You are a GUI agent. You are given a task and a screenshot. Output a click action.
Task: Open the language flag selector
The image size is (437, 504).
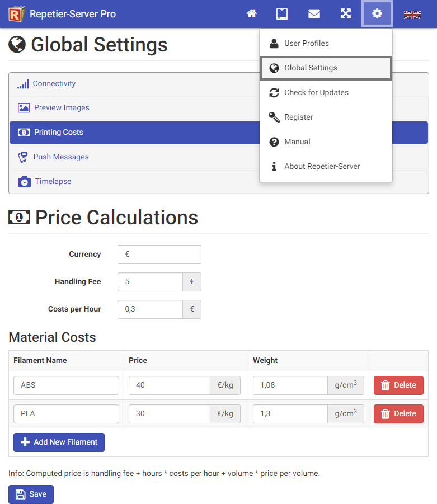point(412,15)
